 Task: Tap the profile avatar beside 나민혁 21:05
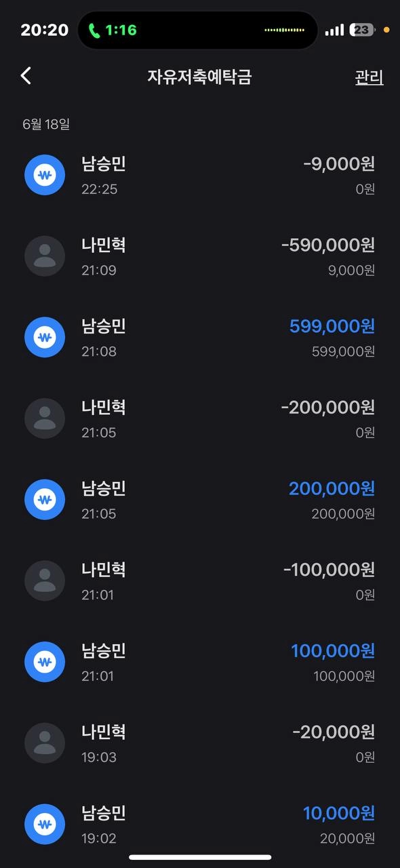point(45,418)
